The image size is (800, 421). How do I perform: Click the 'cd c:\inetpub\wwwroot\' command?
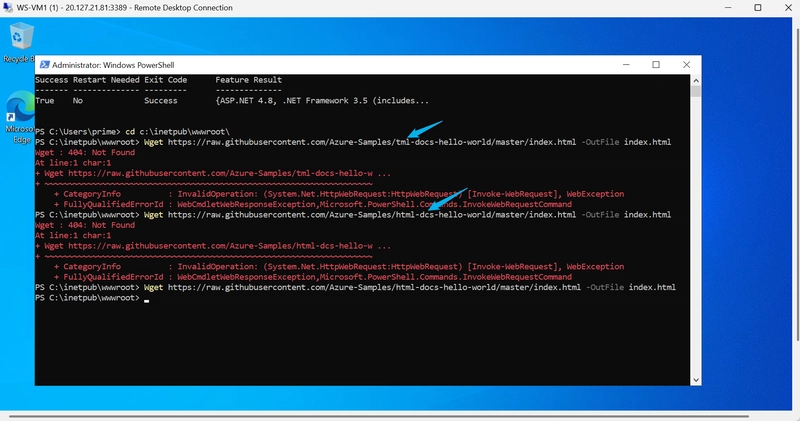178,132
